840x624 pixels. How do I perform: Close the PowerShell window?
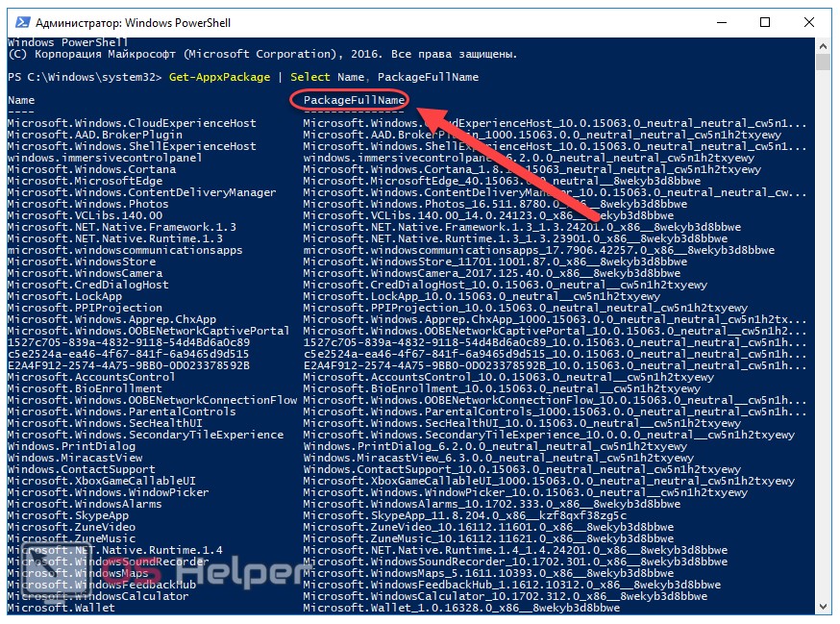click(809, 22)
